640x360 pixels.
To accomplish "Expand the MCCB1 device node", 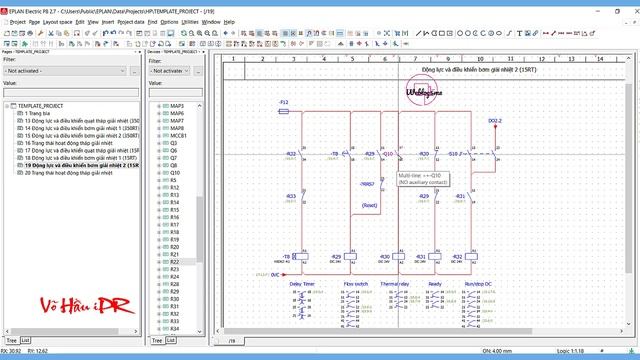I will click(159, 136).
